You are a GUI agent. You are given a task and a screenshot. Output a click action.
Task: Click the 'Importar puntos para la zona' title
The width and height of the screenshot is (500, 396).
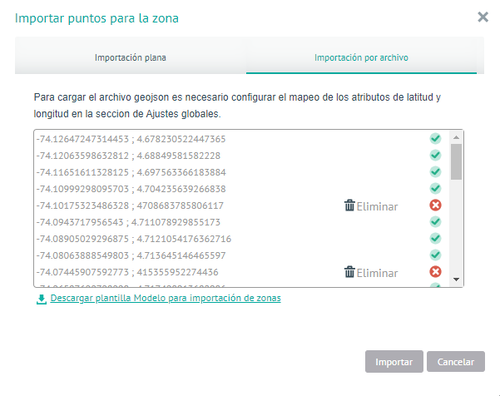[x=97, y=18]
